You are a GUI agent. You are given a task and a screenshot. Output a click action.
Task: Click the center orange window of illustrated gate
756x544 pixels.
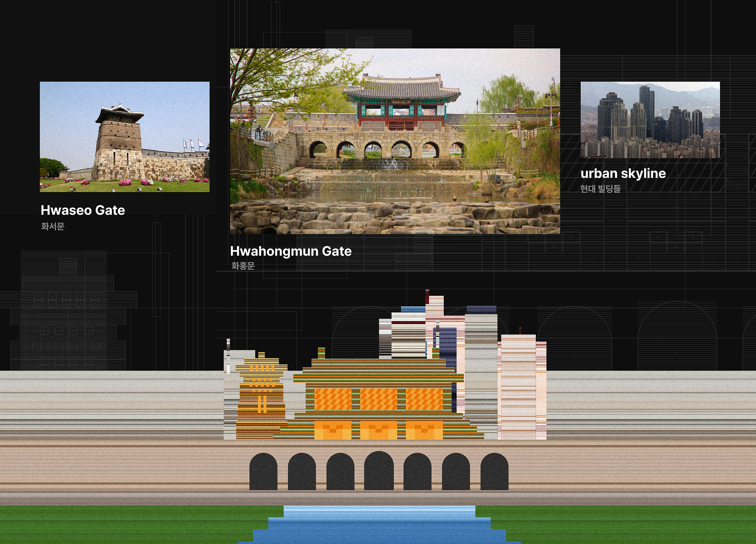[378, 399]
